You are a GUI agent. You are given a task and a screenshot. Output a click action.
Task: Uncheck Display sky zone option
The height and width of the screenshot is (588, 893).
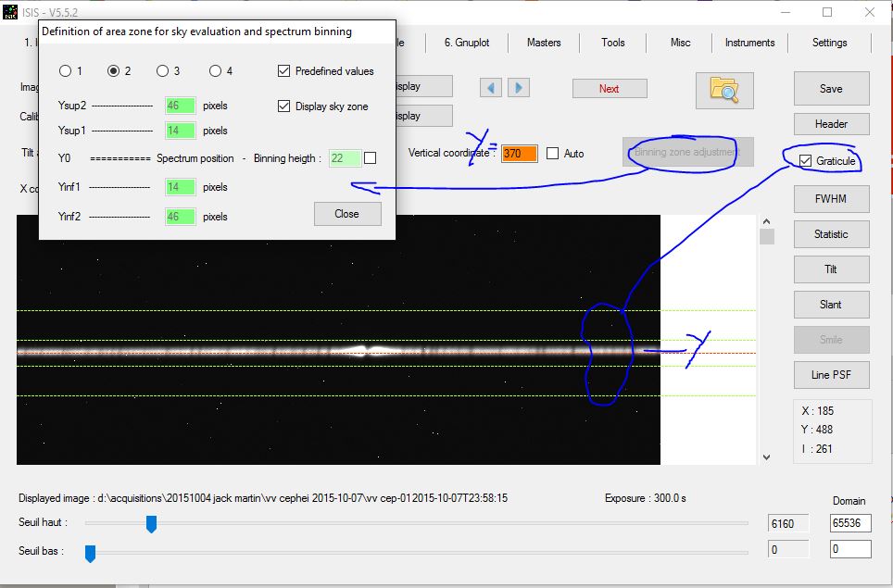(x=284, y=106)
